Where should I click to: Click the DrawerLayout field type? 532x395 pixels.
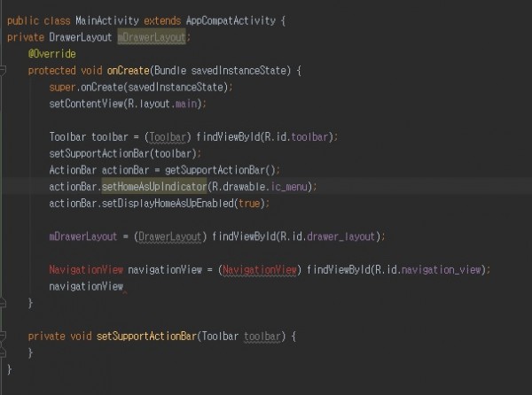click(x=81, y=37)
